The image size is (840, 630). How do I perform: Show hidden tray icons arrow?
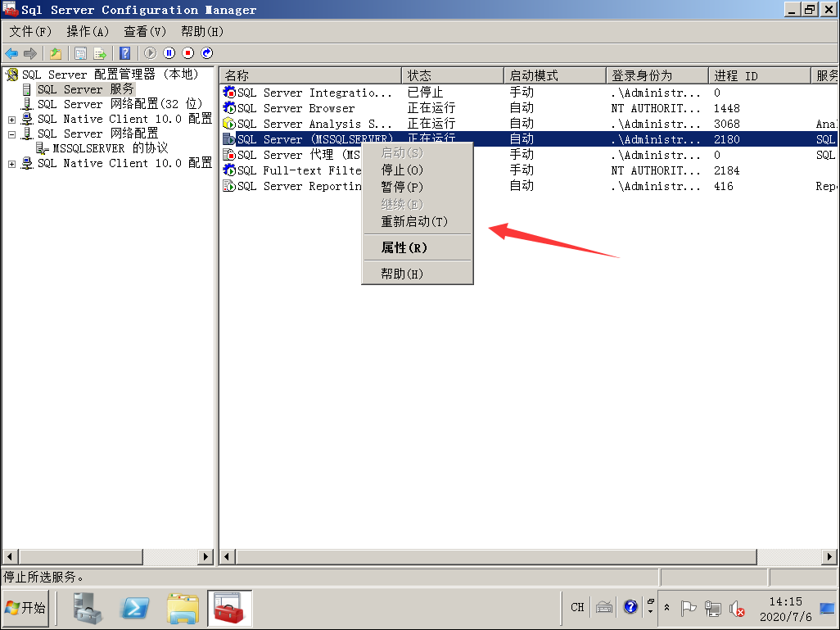(x=667, y=608)
